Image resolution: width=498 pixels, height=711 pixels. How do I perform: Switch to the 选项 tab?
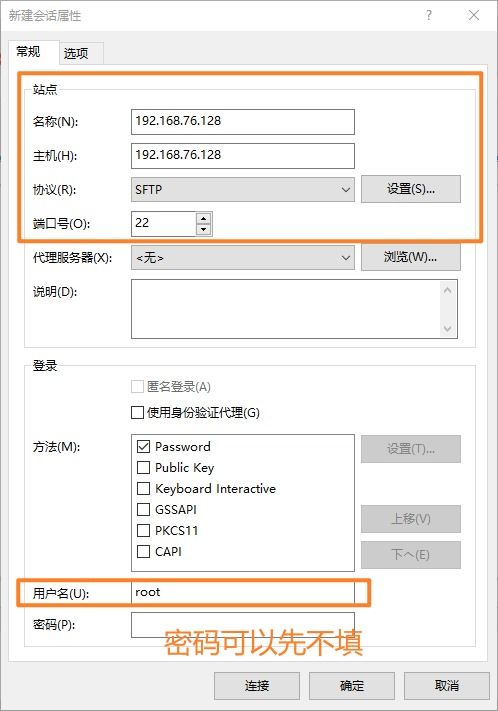tap(76, 54)
